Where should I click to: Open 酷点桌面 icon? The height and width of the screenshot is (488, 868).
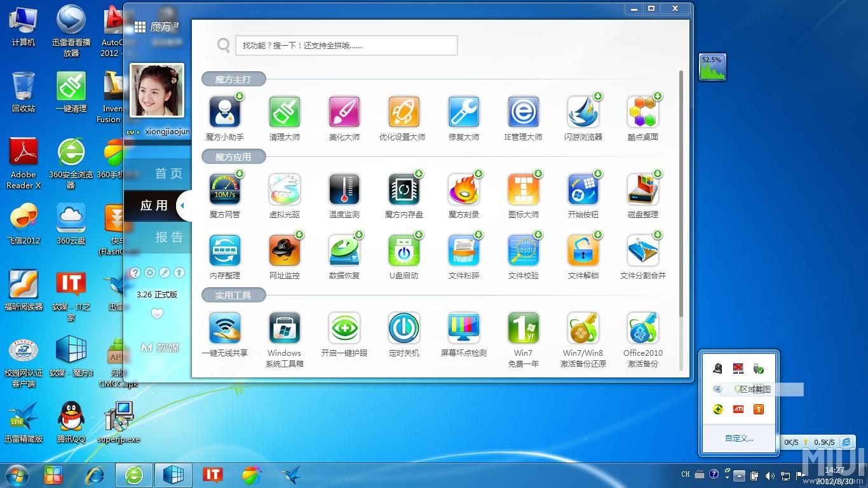(643, 112)
